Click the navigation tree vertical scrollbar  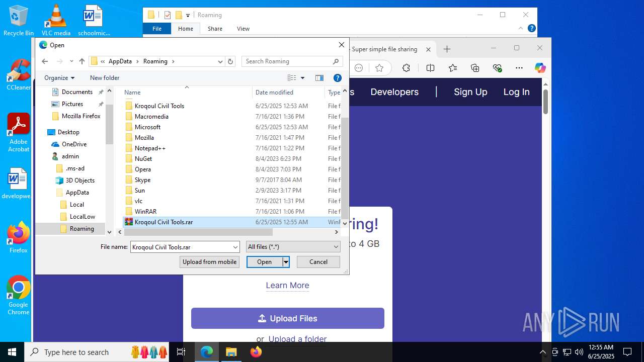109,125
